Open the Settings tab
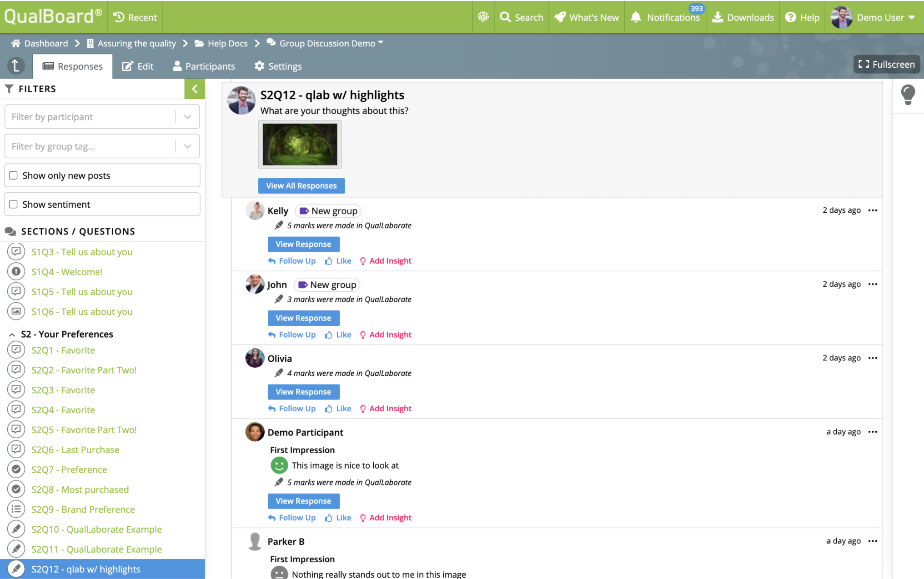924x579 pixels. coord(278,66)
